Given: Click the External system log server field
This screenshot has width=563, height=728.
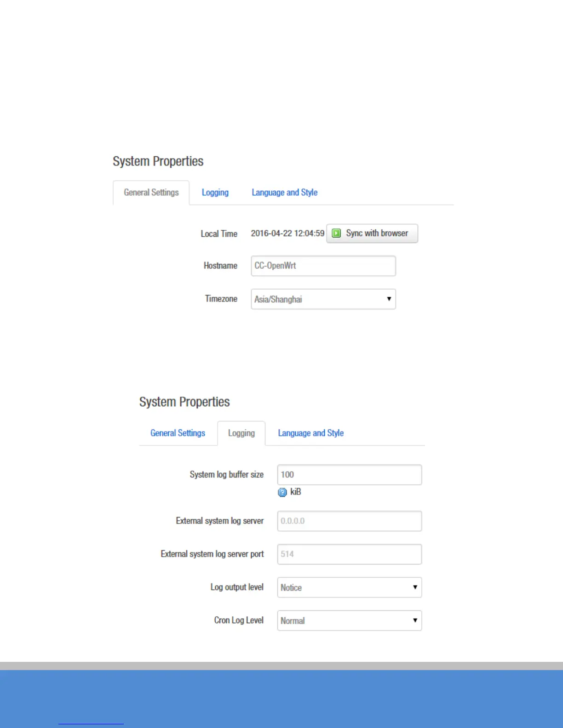Looking at the screenshot, I should 349,521.
